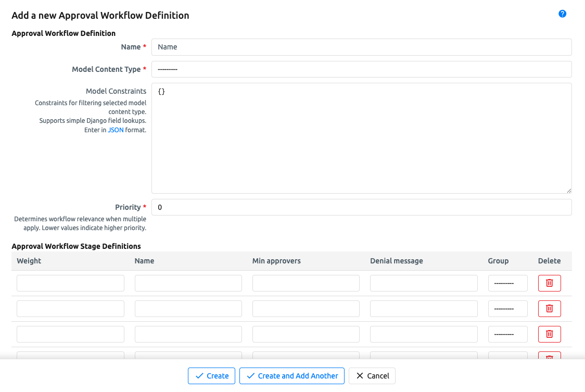Click the Create button
Viewport: 585px width, 392px height.
[x=211, y=376]
